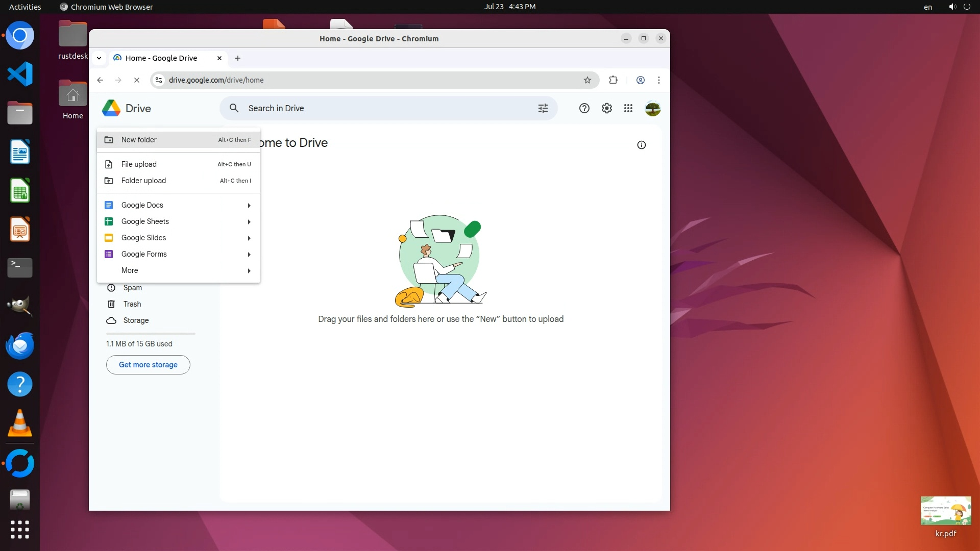
Task: Open the Drive help menu
Action: pyautogui.click(x=584, y=108)
